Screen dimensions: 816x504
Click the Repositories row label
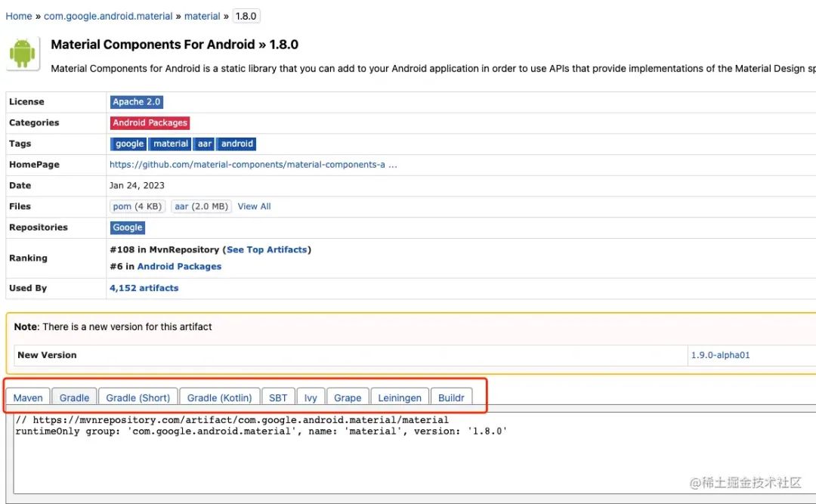39,227
